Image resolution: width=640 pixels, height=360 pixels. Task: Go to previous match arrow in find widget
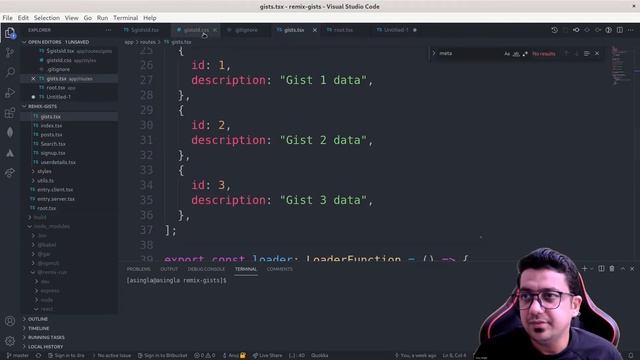[566, 53]
